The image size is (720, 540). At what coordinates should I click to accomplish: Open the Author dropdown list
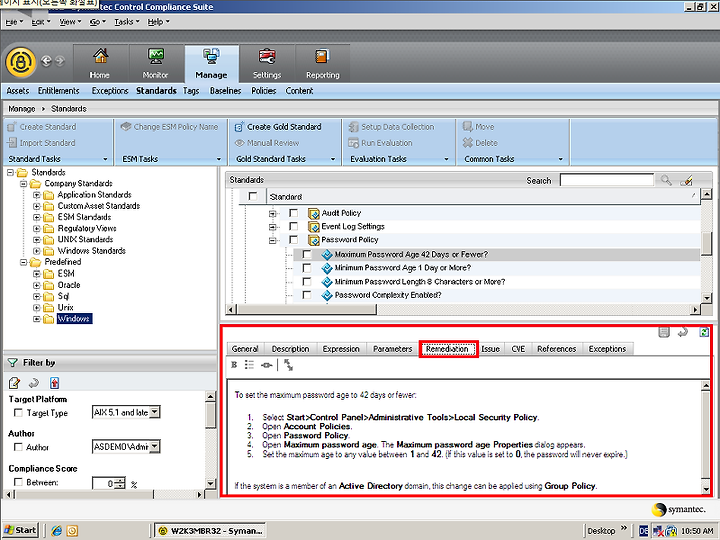155,446
